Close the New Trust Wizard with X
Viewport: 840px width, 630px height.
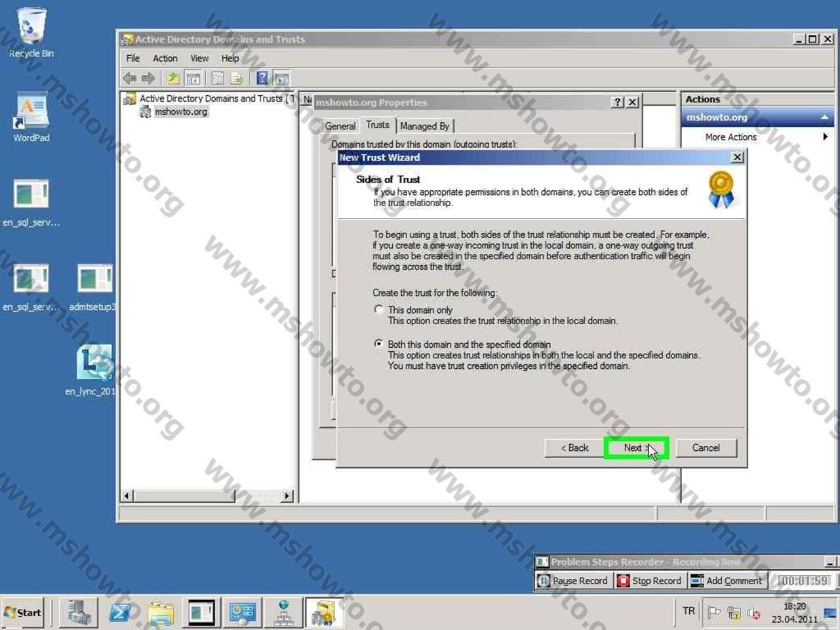738,157
